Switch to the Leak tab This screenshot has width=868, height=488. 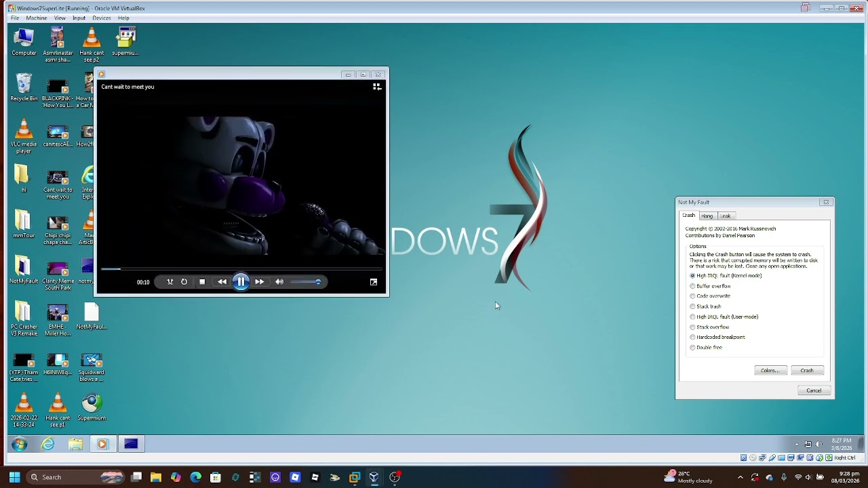[726, 216]
